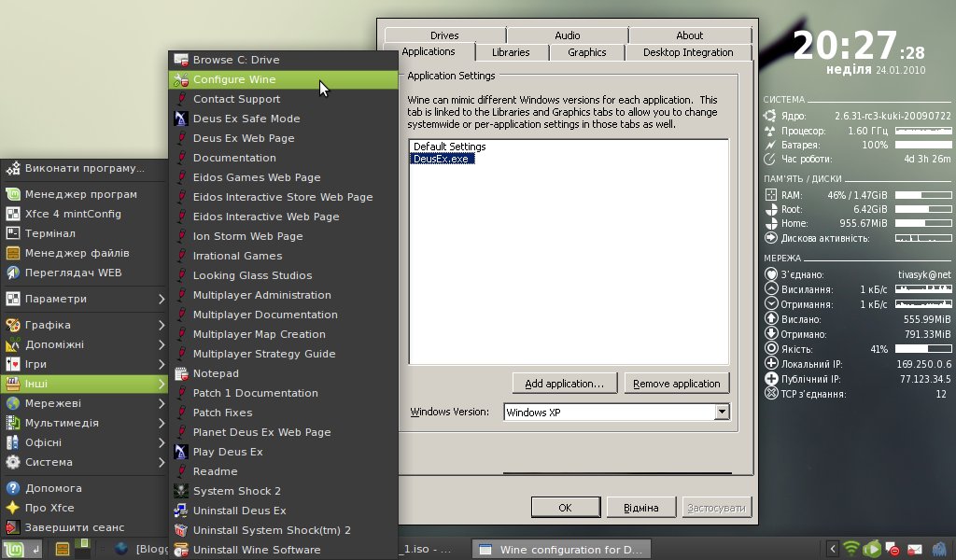The height and width of the screenshot is (560, 956).
Task: Click the Допомога help icon
Action: point(13,488)
